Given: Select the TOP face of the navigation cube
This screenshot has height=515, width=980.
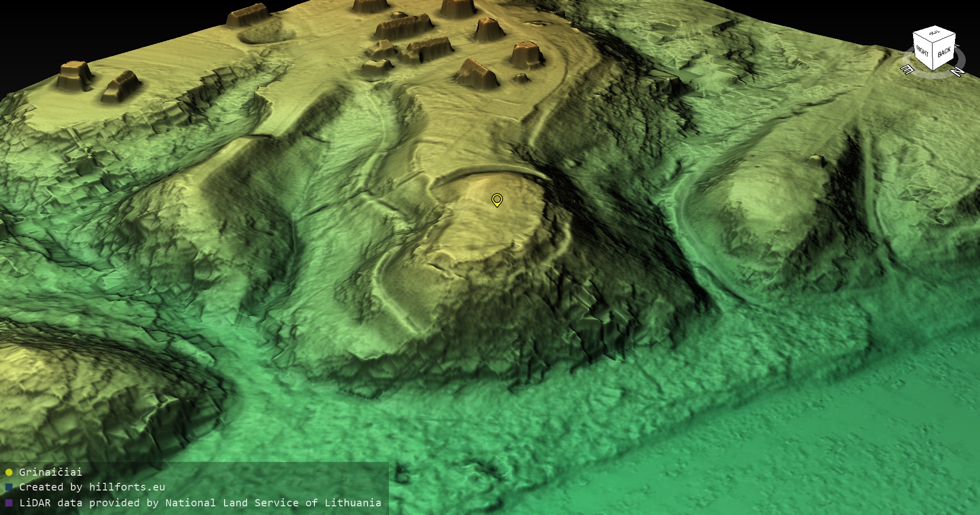Looking at the screenshot, I should click(934, 33).
